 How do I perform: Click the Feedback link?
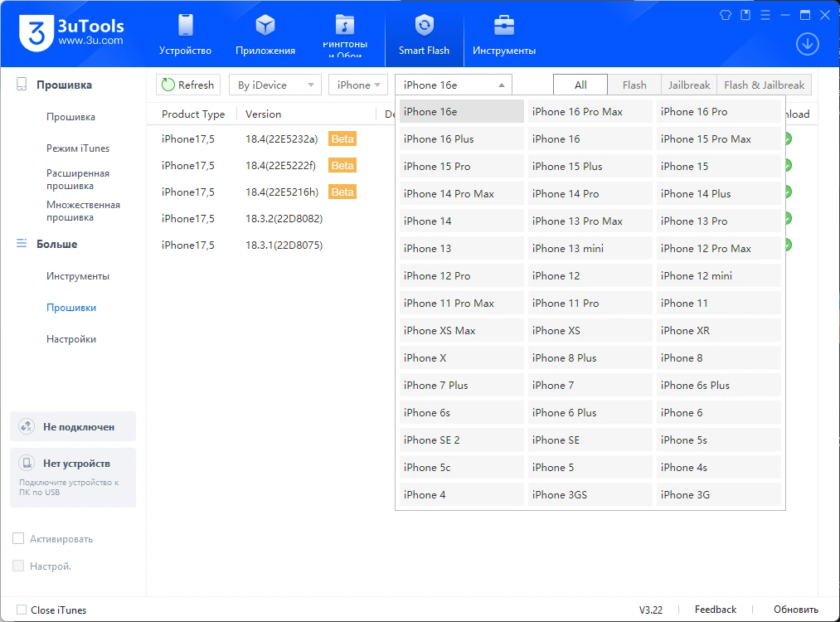tap(715, 609)
